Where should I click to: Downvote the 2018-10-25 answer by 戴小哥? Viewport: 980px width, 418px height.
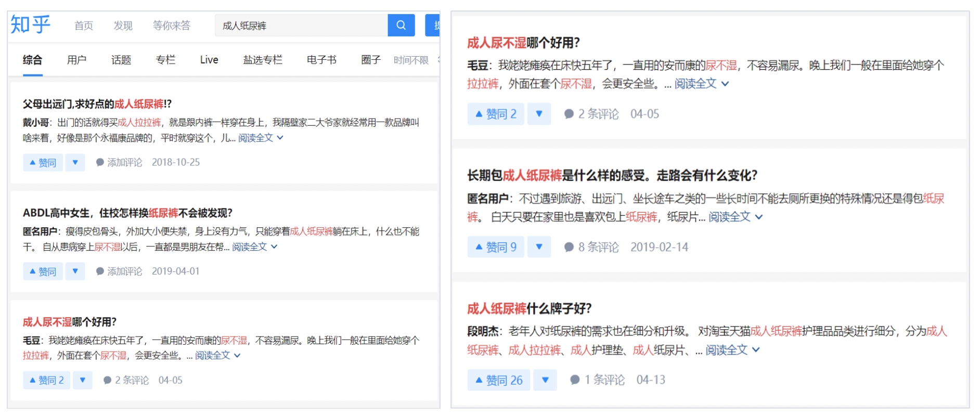click(x=75, y=163)
